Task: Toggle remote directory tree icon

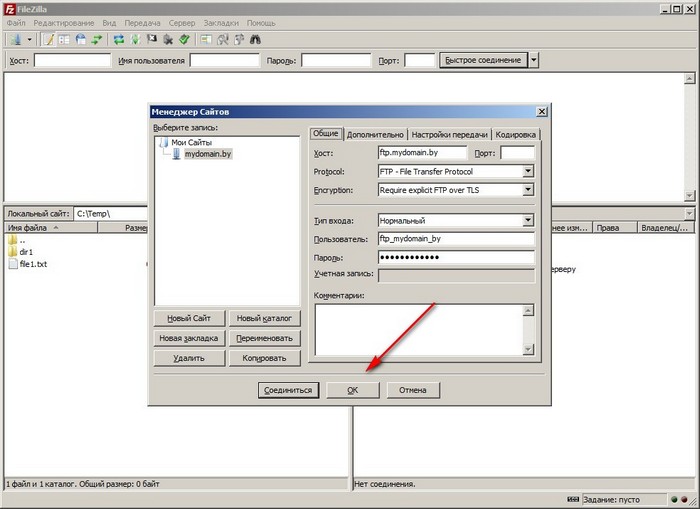Action: coord(80,40)
